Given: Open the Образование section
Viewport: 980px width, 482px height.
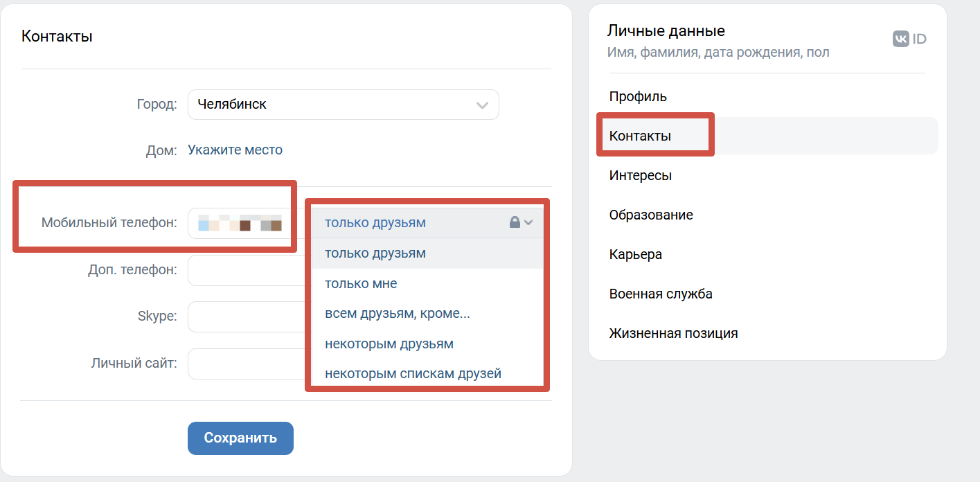Looking at the screenshot, I should (x=651, y=215).
